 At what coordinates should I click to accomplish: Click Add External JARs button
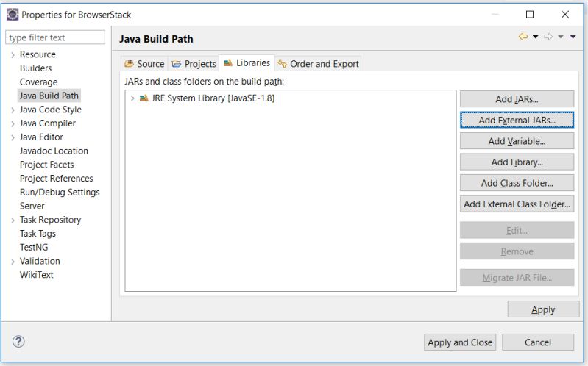517,121
